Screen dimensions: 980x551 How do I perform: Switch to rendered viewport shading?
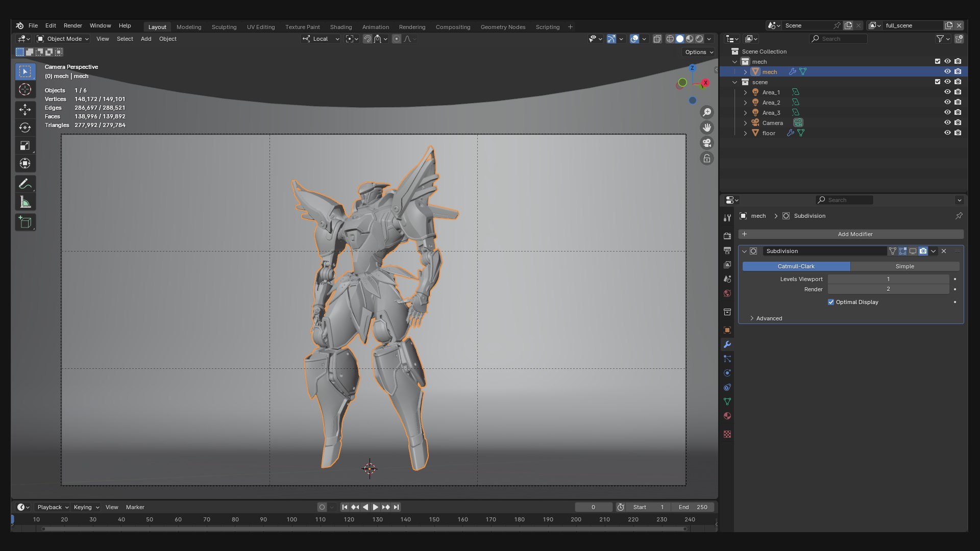pyautogui.click(x=700, y=39)
